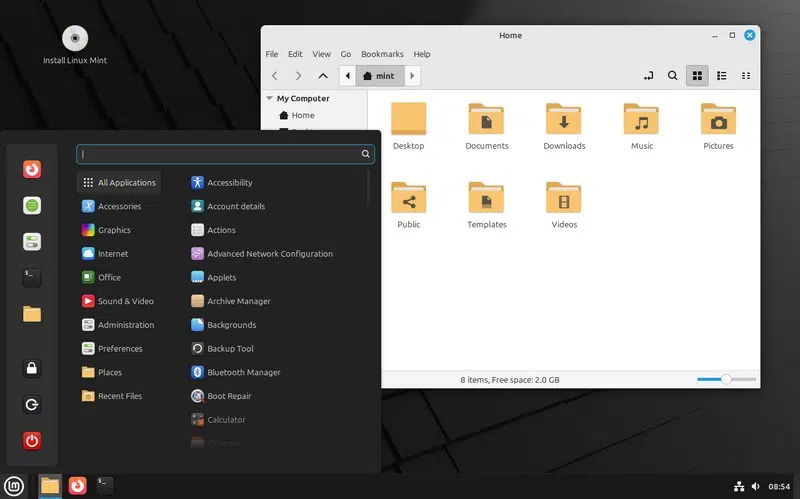Click the red power button in menu sidebar
The height and width of the screenshot is (499, 800).
[x=32, y=440]
